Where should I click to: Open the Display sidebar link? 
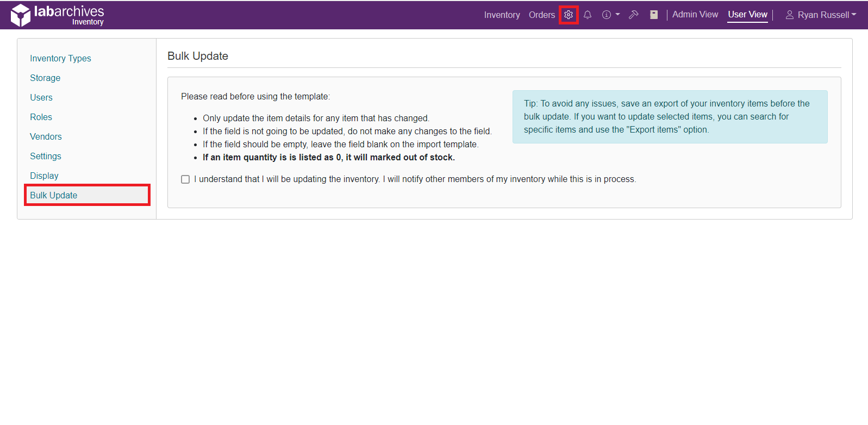(44, 176)
